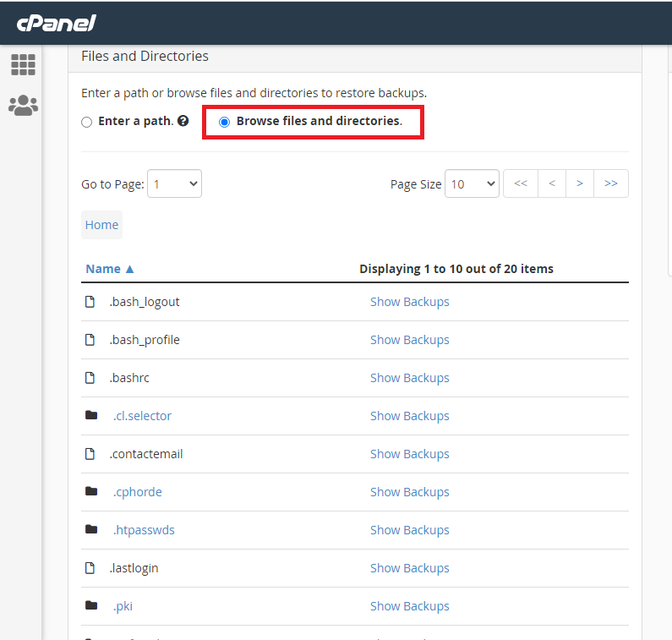Go to the next page arrow
Image resolution: width=672 pixels, height=640 pixels.
point(580,183)
